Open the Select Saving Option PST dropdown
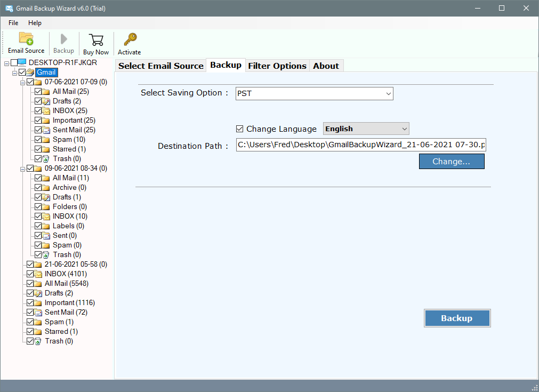Screen dimensions: 539x392 (314, 93)
